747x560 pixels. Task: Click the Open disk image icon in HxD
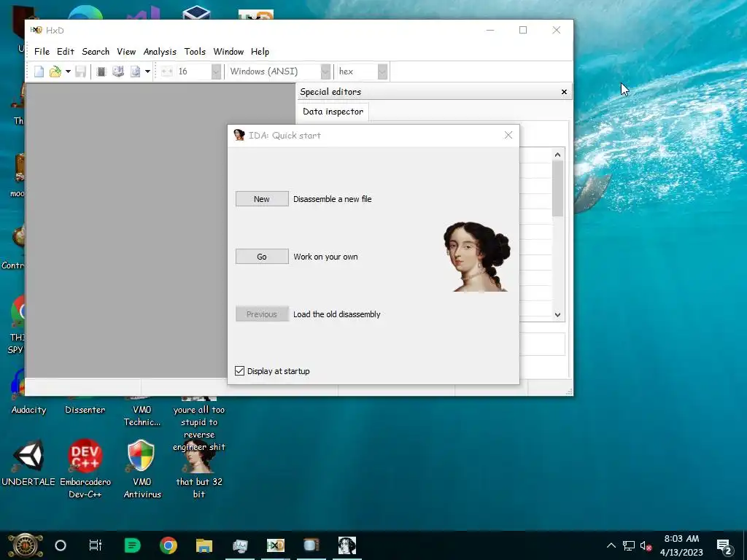pyautogui.click(x=135, y=71)
